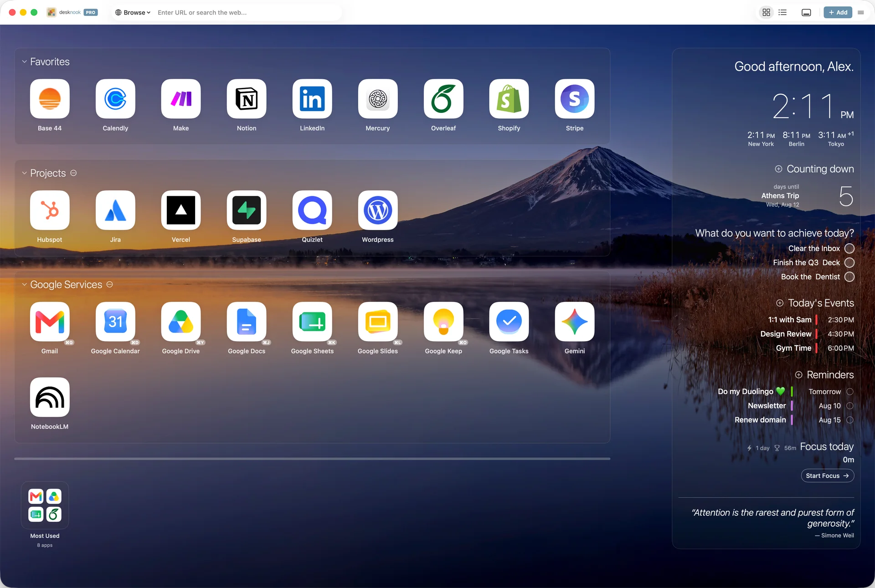Image resolution: width=875 pixels, height=588 pixels.
Task: Mark Do my Duolingo reminder complete
Action: pos(850,392)
